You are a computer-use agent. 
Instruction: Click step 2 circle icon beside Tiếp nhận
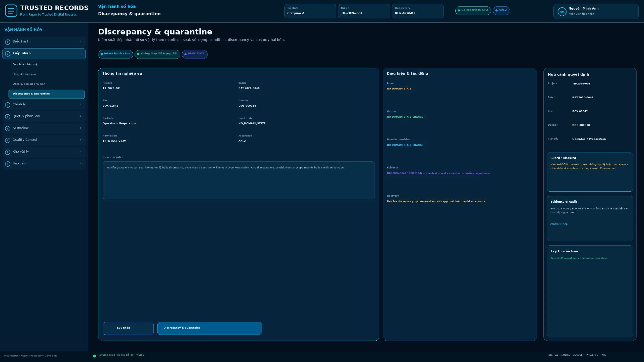(8, 54)
